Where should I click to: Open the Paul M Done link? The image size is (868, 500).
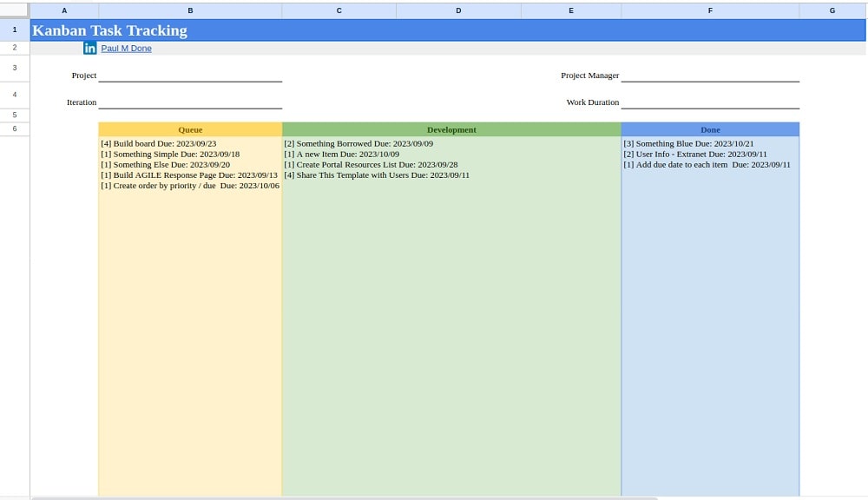point(126,48)
